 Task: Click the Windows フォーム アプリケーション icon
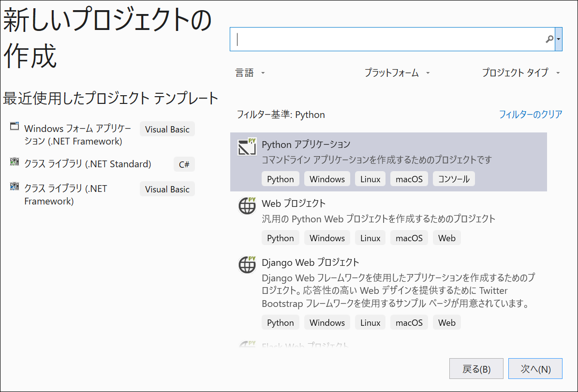(15, 126)
